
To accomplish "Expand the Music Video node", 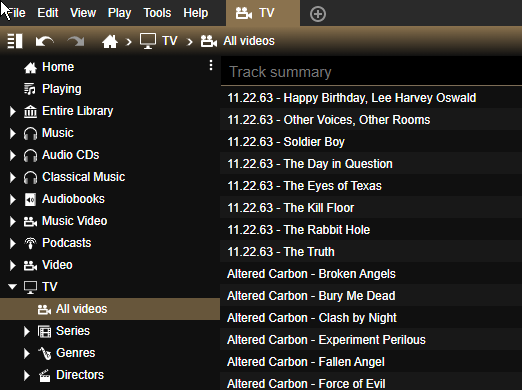I will 13,221.
